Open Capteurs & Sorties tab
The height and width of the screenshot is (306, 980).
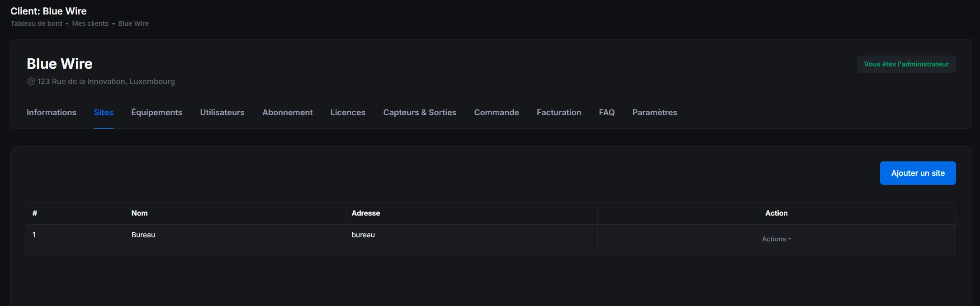tap(419, 113)
